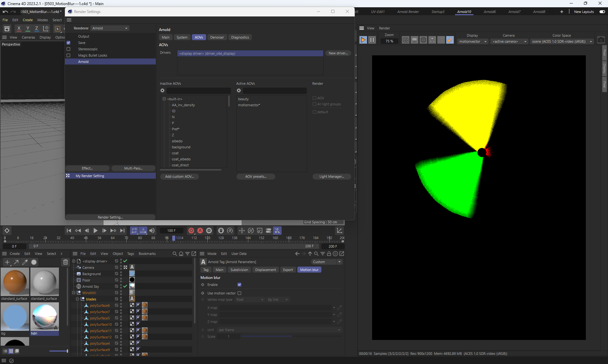Delete material with trash icon in material manager
The image size is (608, 364).
(x=65, y=262)
